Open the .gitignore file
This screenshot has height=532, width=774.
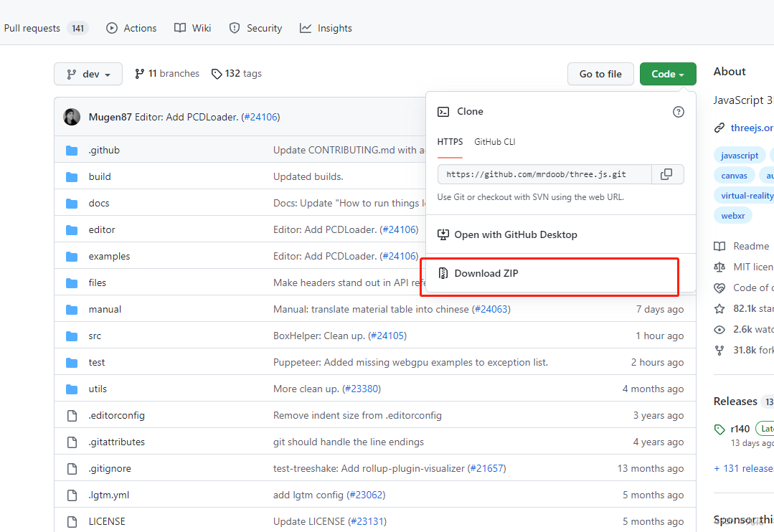[x=110, y=469]
